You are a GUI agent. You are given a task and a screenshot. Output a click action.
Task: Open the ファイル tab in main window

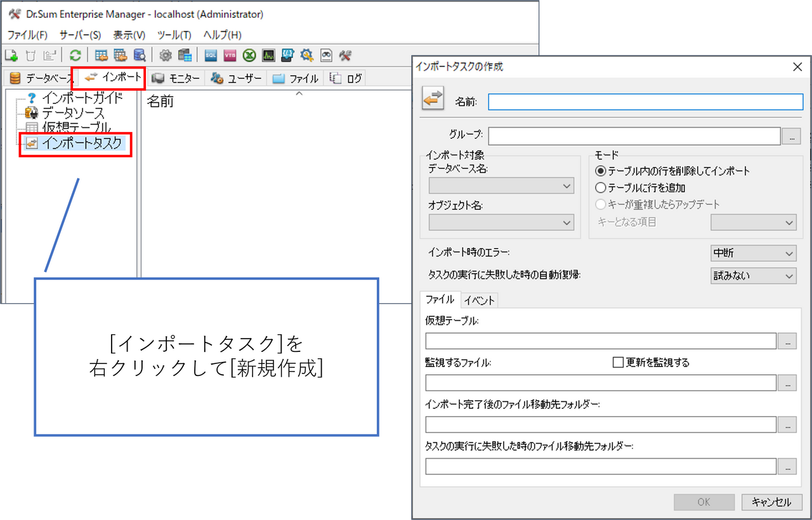tap(295, 79)
